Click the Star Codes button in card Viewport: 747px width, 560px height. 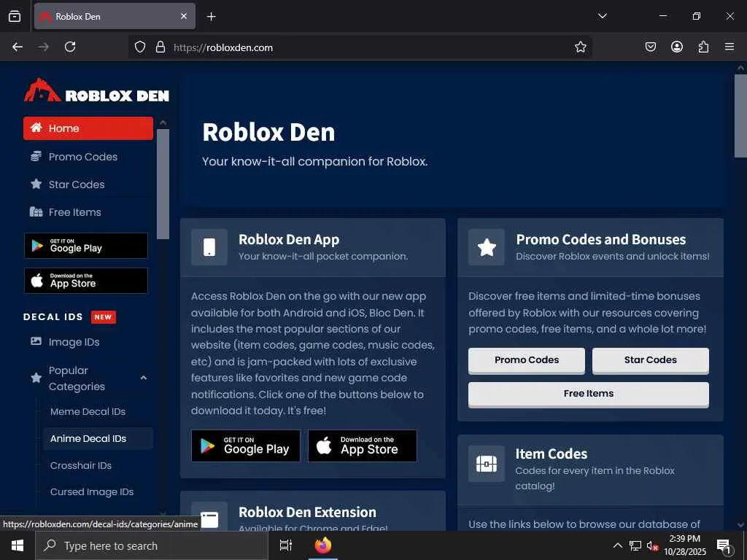point(650,360)
